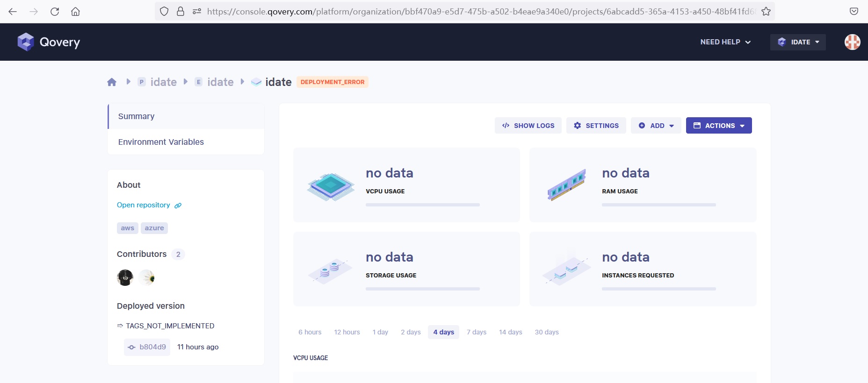Image resolution: width=868 pixels, height=383 pixels.
Task: Click the instances requested progress bar
Action: pos(659,289)
